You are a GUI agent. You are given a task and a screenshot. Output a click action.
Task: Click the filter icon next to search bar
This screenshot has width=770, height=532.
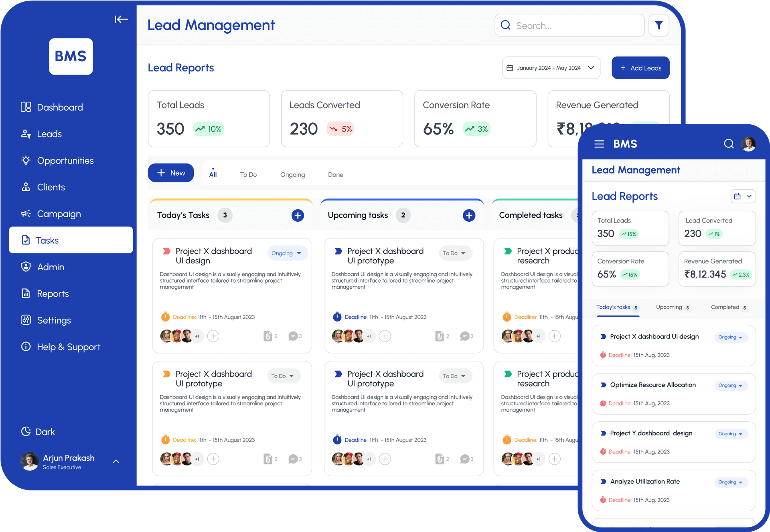[659, 25]
